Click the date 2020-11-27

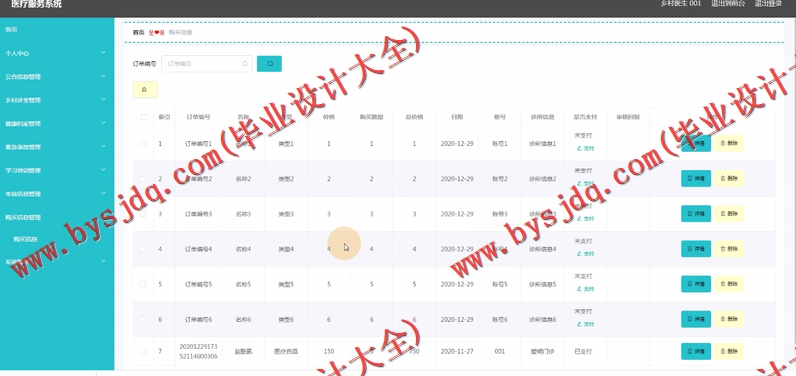coord(457,351)
